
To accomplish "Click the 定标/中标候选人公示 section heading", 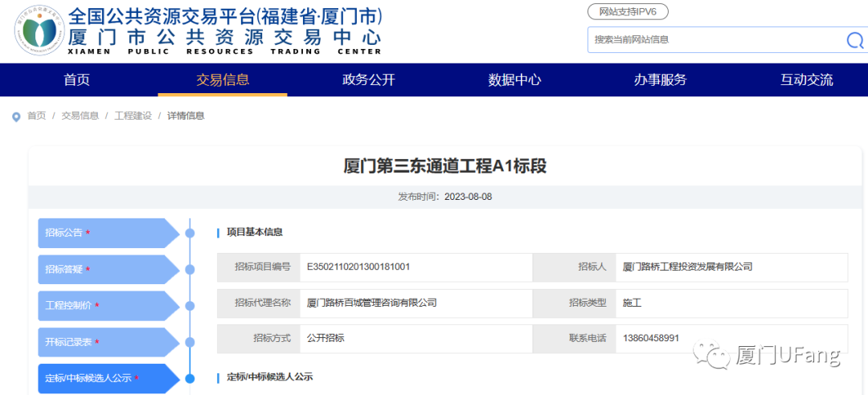I will [x=270, y=377].
